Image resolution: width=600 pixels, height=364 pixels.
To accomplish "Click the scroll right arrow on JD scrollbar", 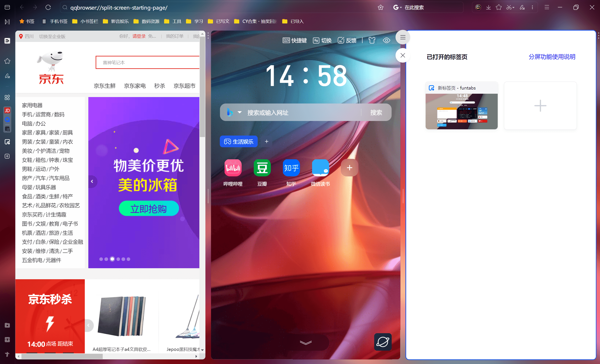I will pos(196,357).
